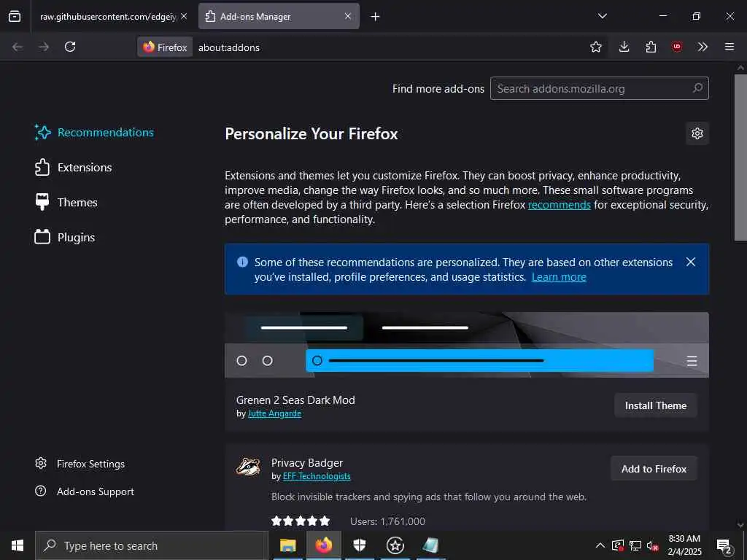
Task: Open the Extensions category
Action: [74, 168]
